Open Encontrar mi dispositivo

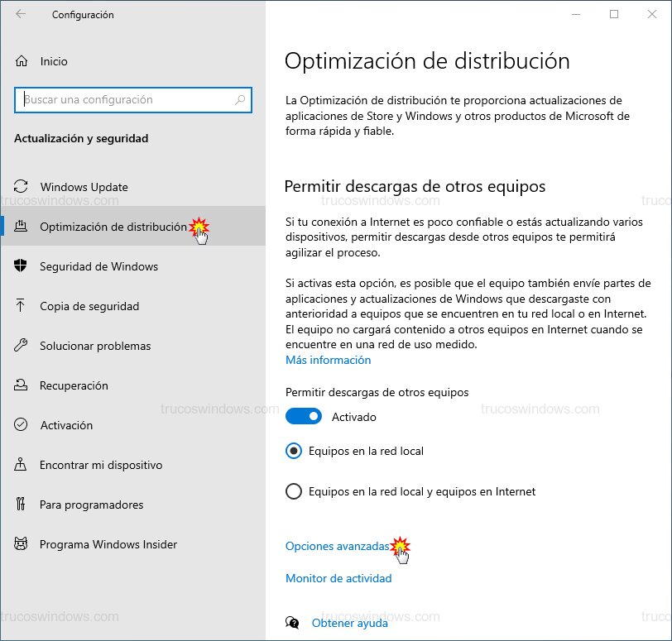pos(101,465)
